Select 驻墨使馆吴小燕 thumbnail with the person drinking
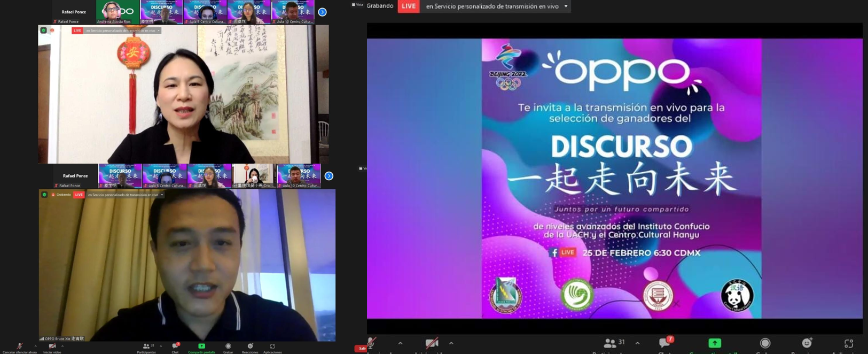868x354 pixels. (x=254, y=176)
